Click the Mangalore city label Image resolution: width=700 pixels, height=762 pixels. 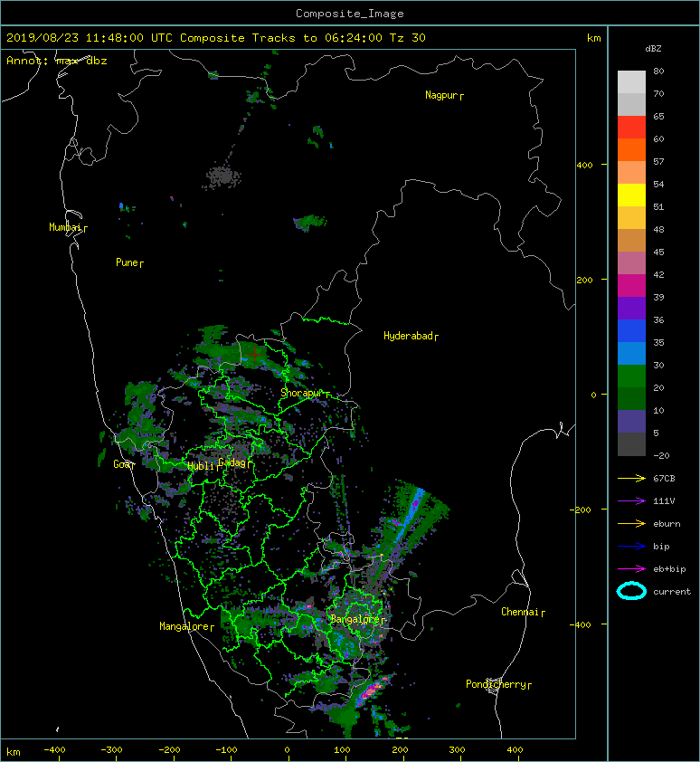(x=184, y=626)
